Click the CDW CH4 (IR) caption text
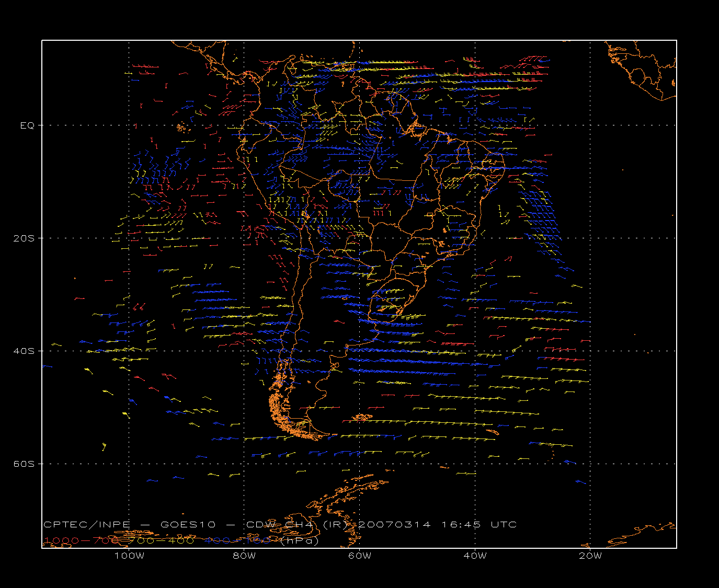 (296, 524)
